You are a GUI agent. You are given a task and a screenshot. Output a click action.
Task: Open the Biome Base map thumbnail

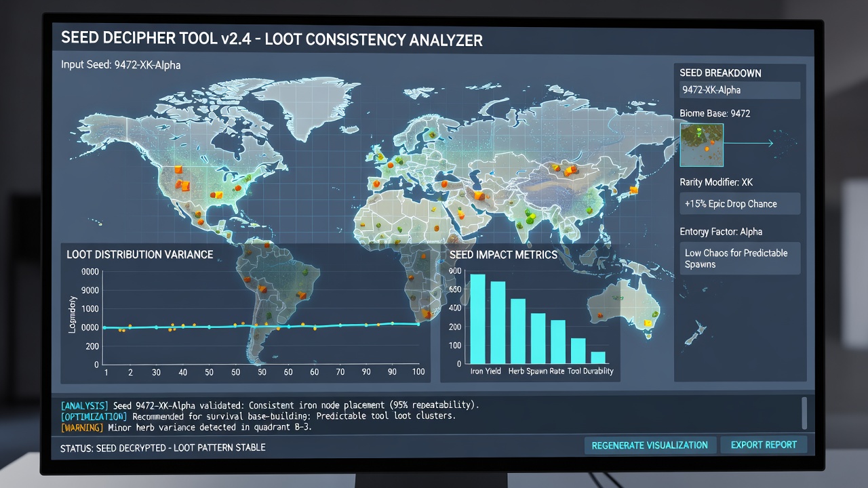(x=702, y=144)
